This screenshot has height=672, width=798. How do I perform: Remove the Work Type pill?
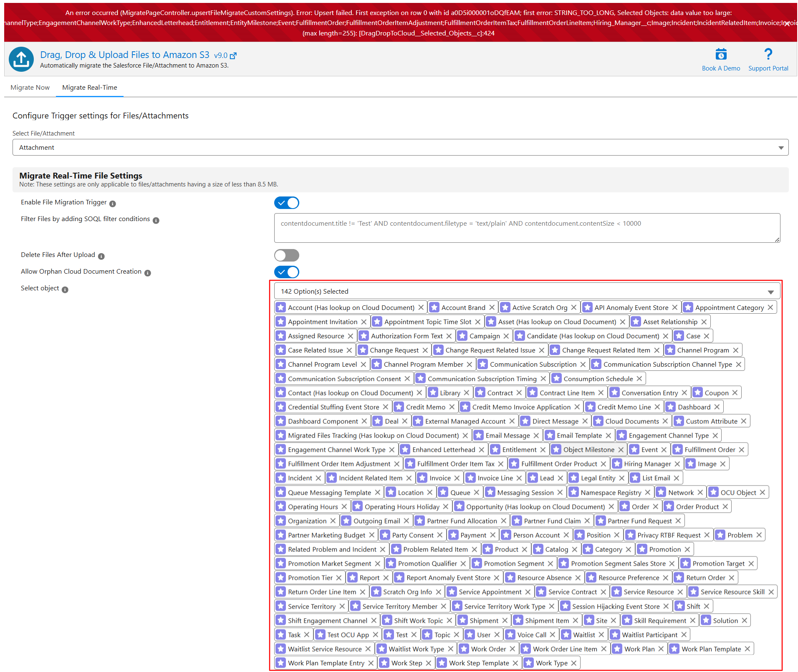tap(574, 663)
